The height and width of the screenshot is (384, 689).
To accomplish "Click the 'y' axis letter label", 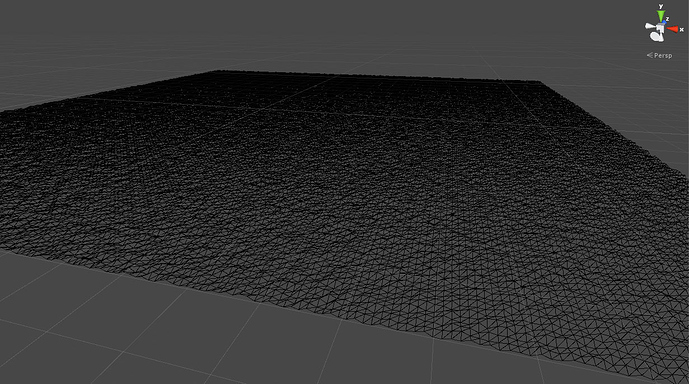I will (660, 7).
